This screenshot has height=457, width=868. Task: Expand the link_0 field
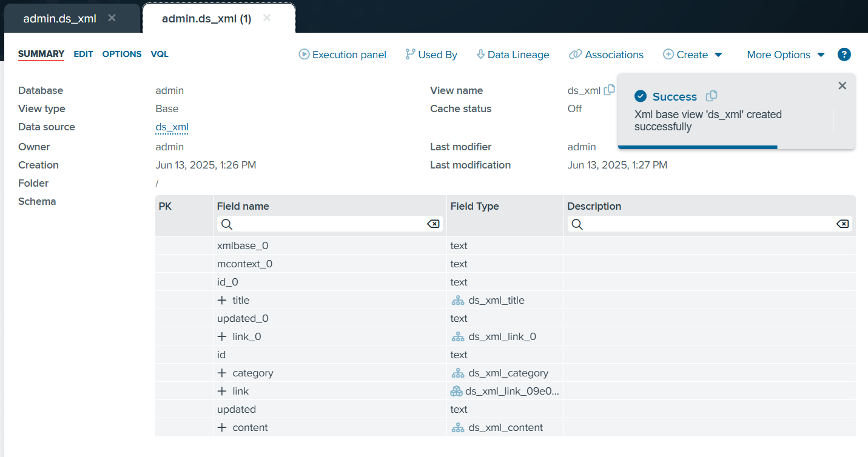click(222, 336)
